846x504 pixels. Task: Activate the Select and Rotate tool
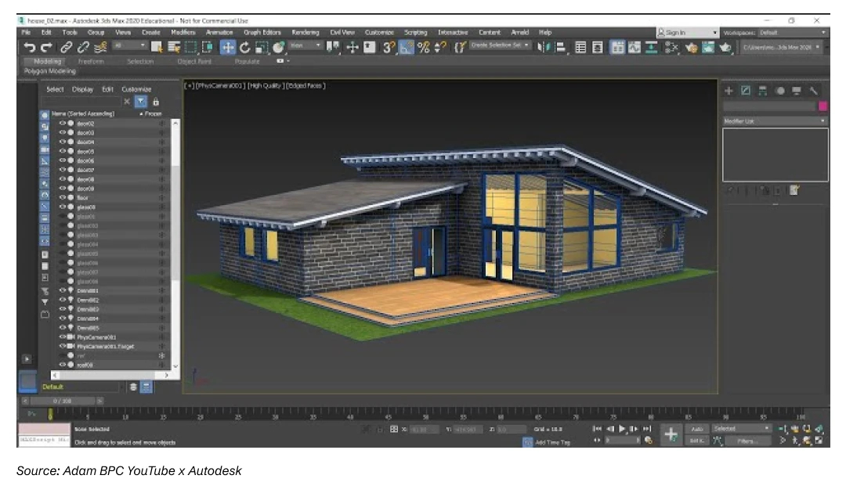pyautogui.click(x=244, y=48)
